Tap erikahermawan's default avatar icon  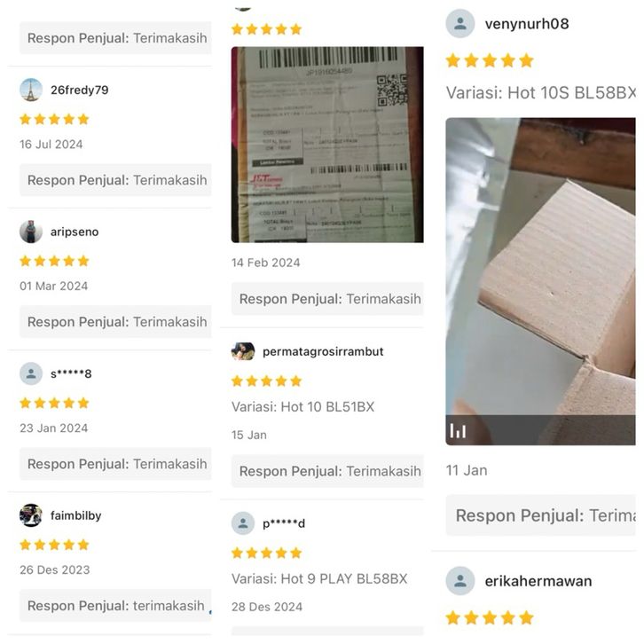(x=460, y=581)
